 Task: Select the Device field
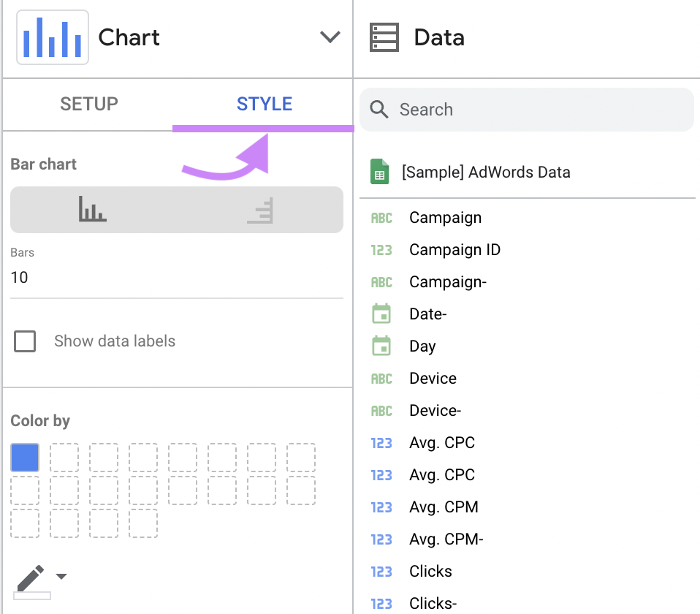[432, 378]
